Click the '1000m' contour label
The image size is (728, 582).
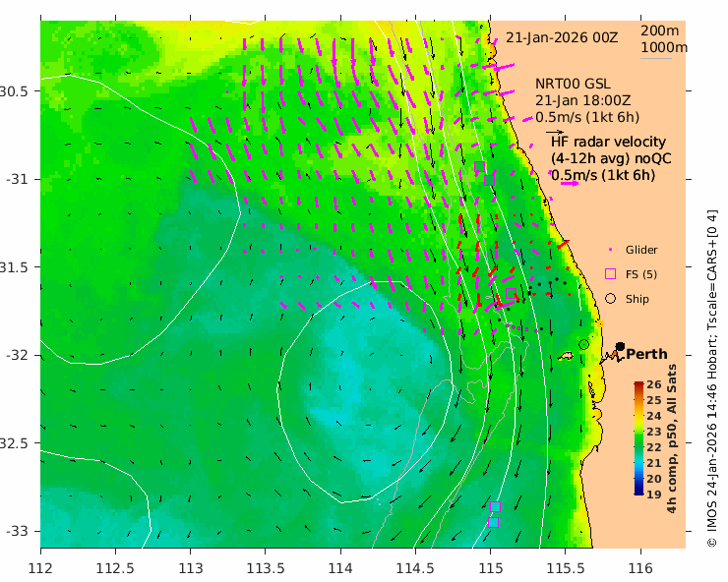click(x=664, y=47)
